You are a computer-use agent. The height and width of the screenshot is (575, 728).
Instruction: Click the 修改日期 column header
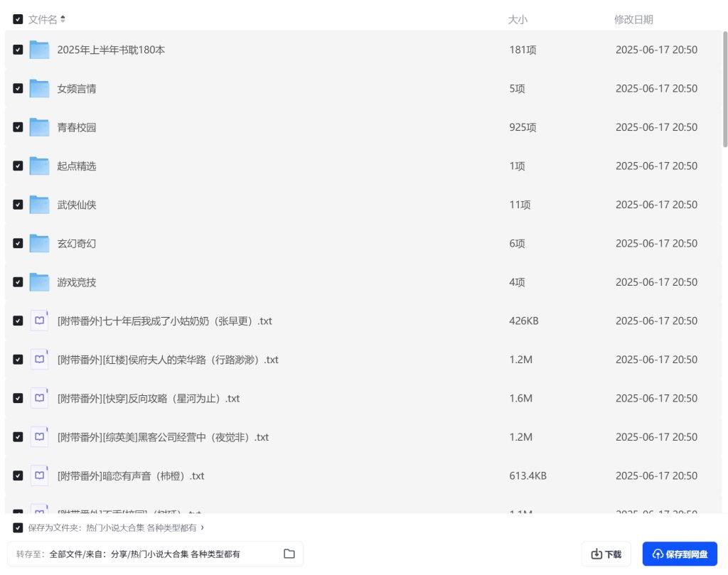pos(633,19)
